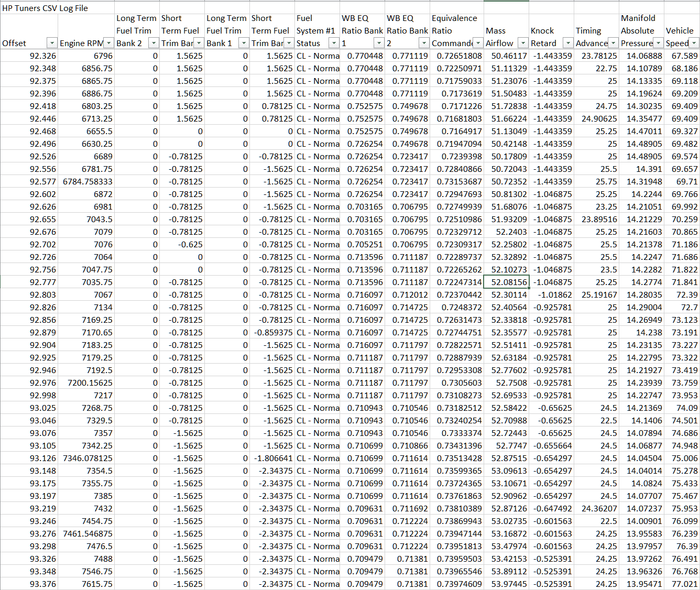This screenshot has height=590, width=700.
Task: Select the Mass Airflow cell 53.97445
Action: (x=506, y=584)
